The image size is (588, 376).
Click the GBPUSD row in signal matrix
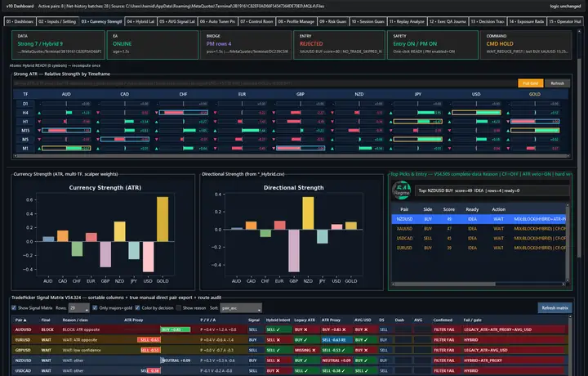pos(289,350)
